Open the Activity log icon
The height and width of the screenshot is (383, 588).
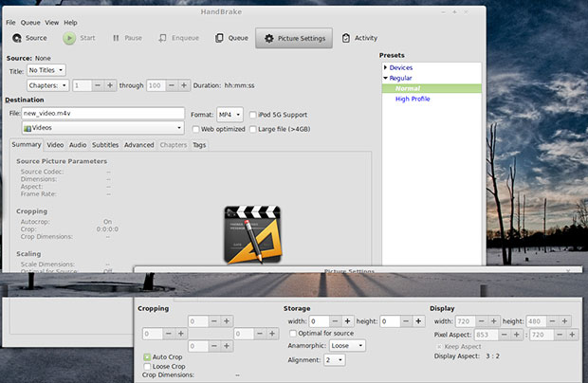pyautogui.click(x=346, y=38)
